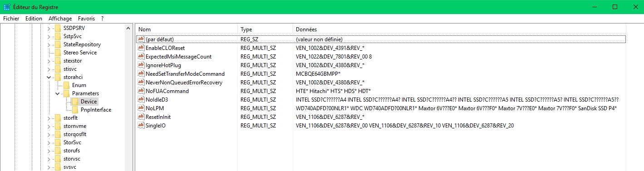Collapse the storahci key
Screen dimensions: 644x171
click(49, 77)
